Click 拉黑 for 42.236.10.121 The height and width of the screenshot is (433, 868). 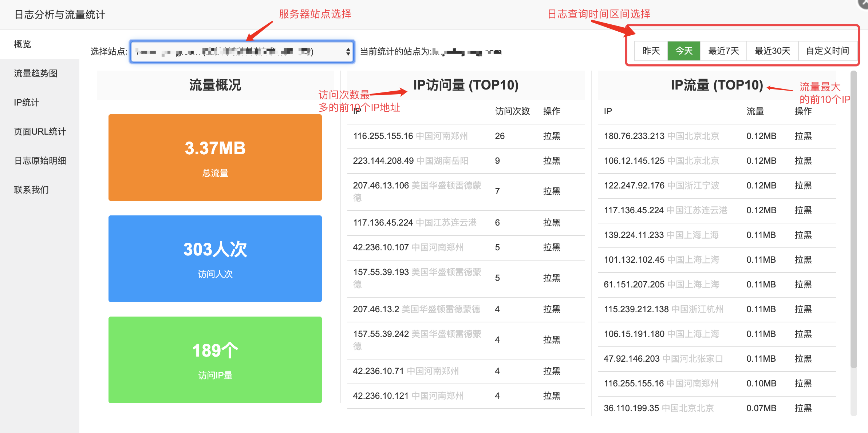[x=552, y=396]
